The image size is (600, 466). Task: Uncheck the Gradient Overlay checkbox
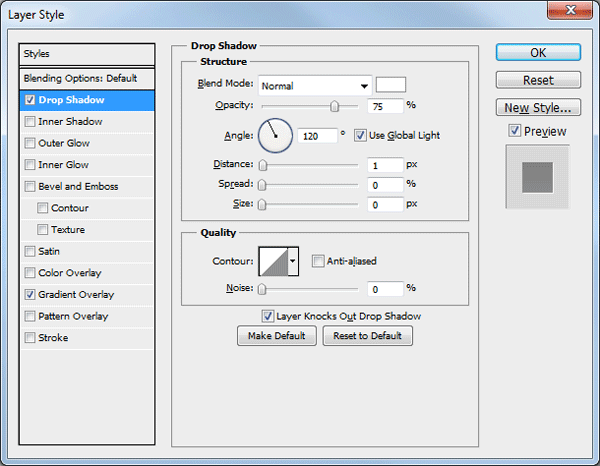point(30,295)
